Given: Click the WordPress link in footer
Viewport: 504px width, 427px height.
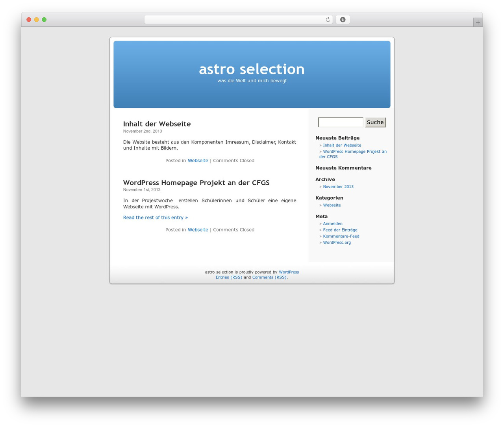Looking at the screenshot, I should 289,272.
